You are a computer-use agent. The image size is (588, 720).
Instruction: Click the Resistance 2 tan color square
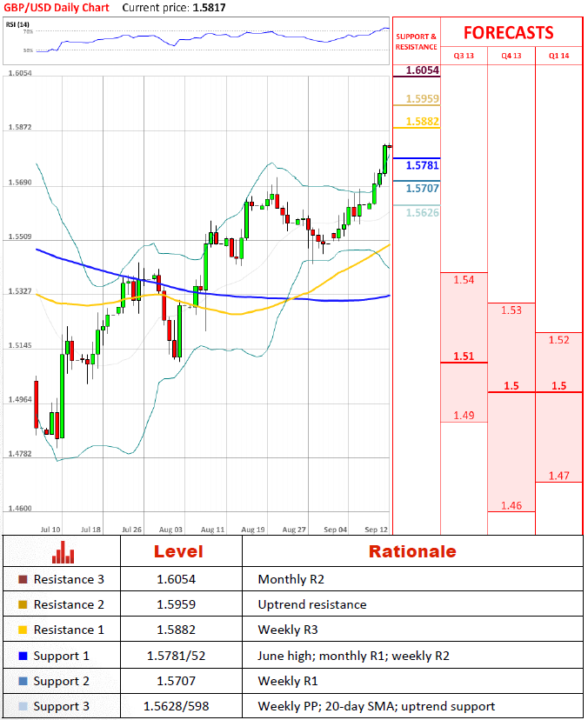click(x=23, y=604)
